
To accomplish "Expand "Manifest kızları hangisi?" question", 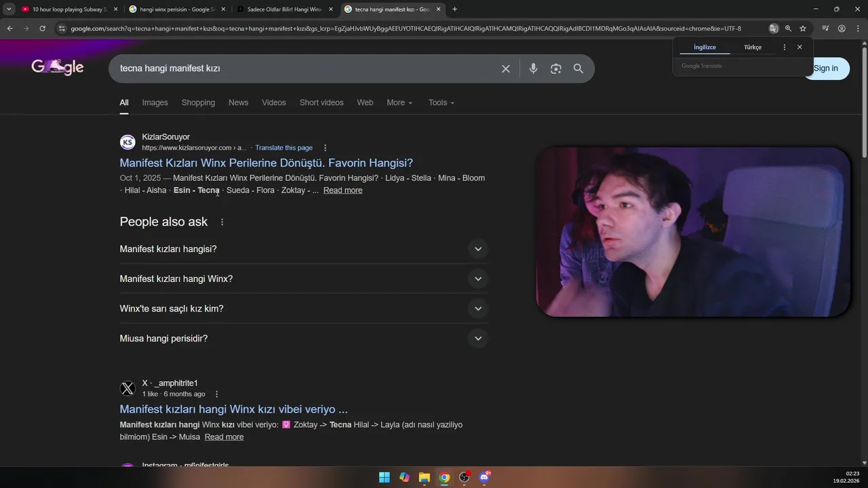I will [x=304, y=249].
